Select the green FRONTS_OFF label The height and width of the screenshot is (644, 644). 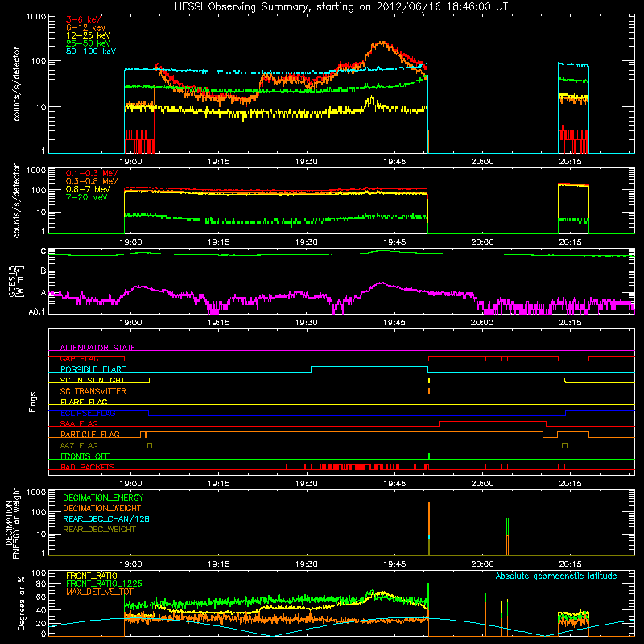point(85,456)
